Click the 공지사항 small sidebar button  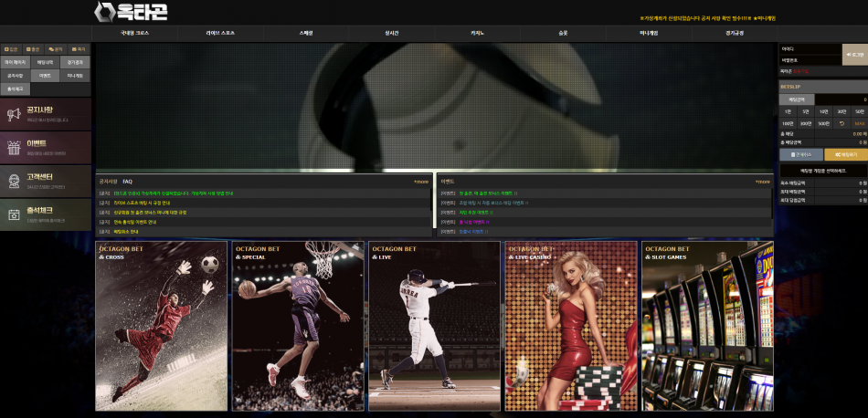tap(15, 76)
